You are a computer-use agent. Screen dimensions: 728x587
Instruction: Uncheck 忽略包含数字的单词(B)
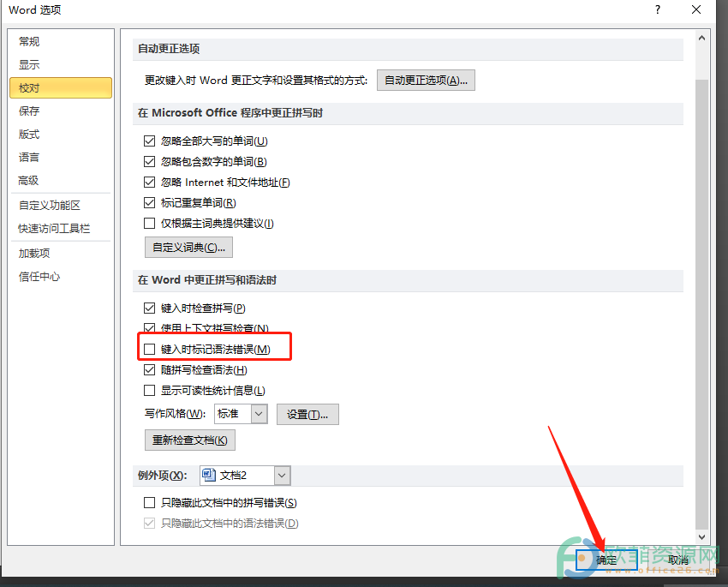pos(150,162)
